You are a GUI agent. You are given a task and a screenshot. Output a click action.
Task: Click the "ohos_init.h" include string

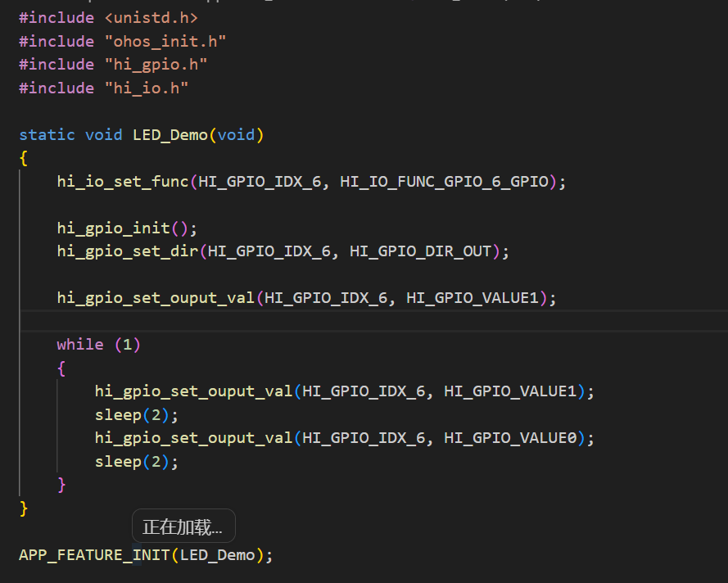pos(165,41)
